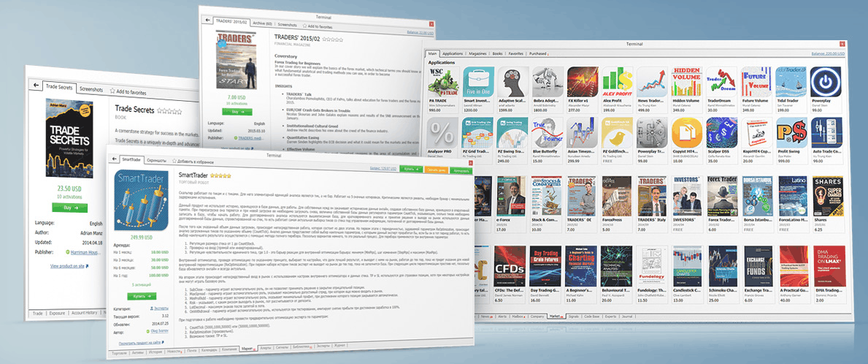Viewport: 868px width, 364px height.
Task: Open Fundology book cover
Action: pyautogui.click(x=652, y=266)
